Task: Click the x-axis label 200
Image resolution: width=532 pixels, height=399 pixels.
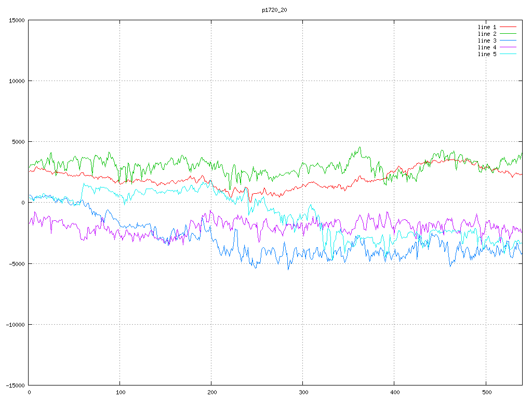Action: [212, 393]
